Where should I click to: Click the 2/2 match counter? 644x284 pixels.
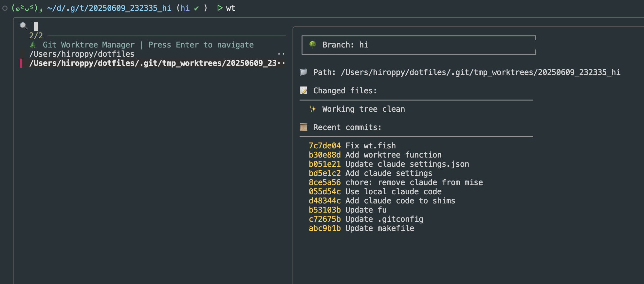36,36
